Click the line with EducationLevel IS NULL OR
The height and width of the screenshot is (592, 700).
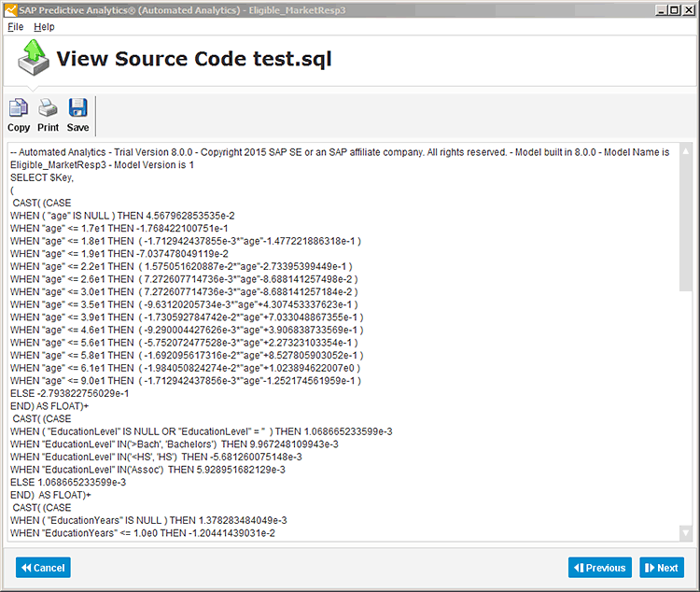(202, 431)
